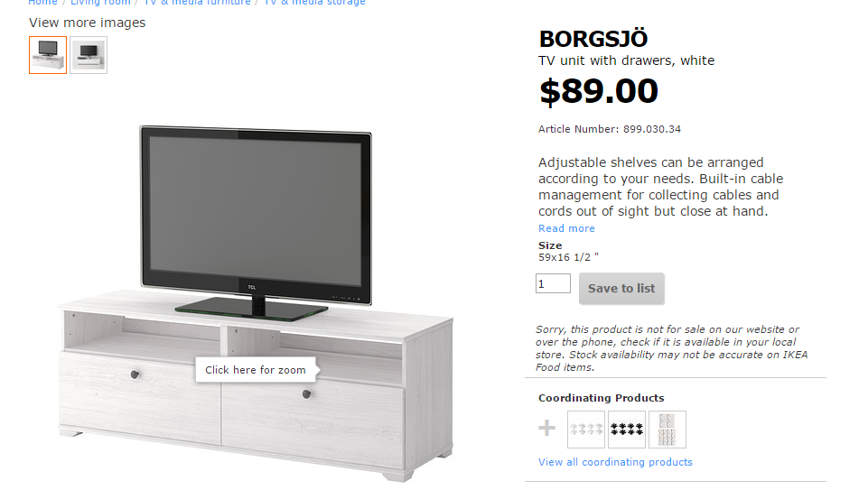
Task: Open the black knobs coordinating product
Action: click(627, 430)
